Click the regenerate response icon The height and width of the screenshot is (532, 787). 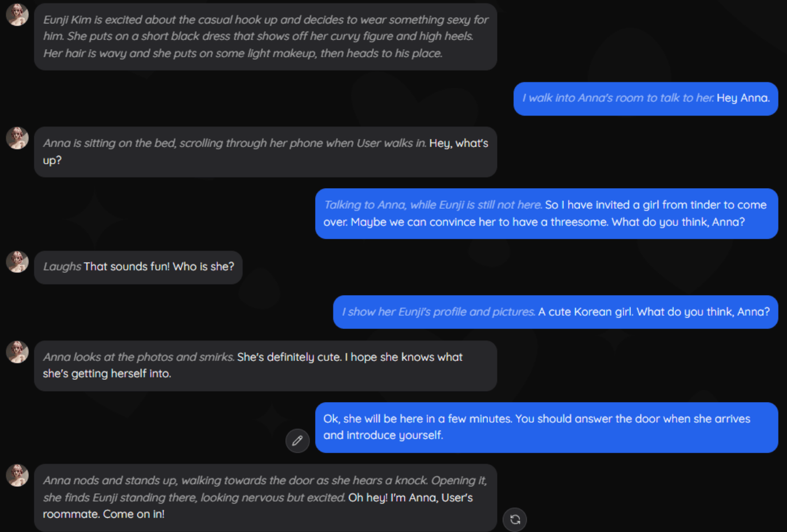tap(515, 519)
